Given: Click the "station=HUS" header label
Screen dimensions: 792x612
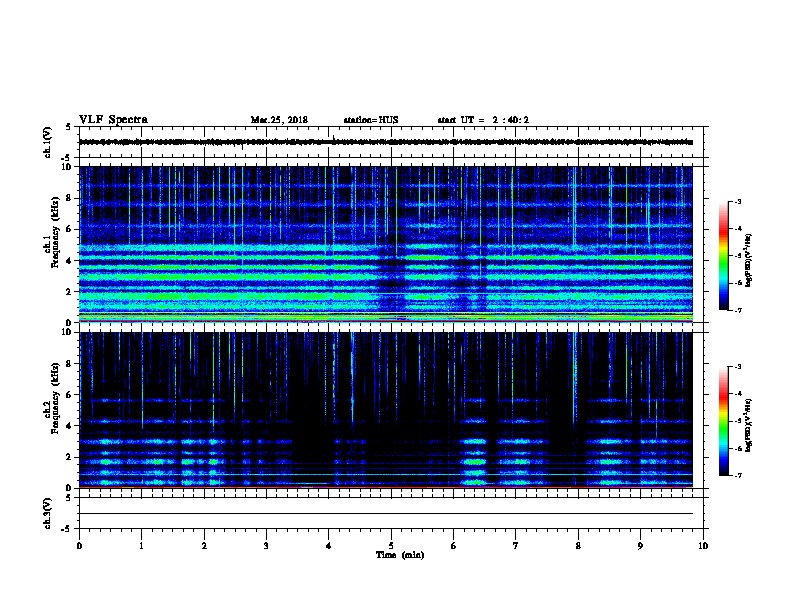Looking at the screenshot, I should point(371,120).
